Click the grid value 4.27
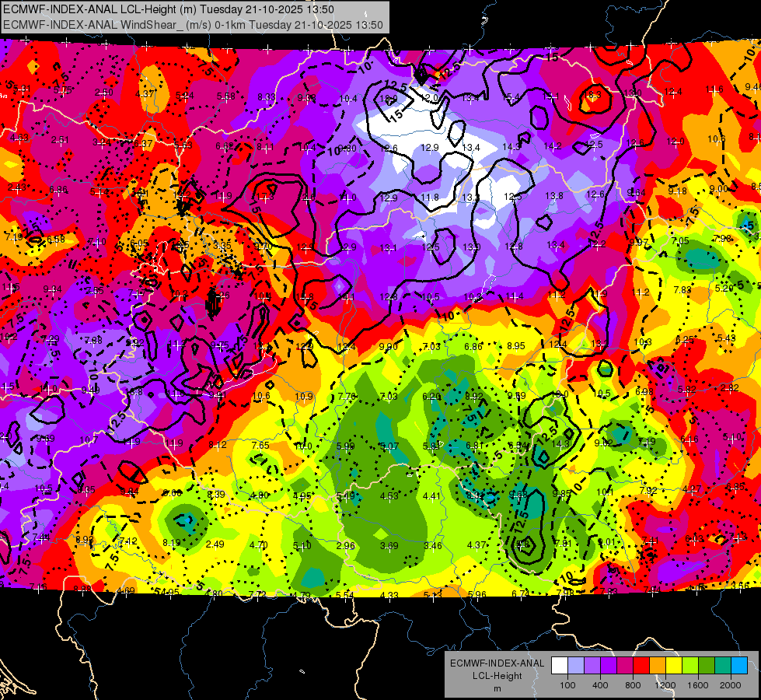 coord(692,488)
